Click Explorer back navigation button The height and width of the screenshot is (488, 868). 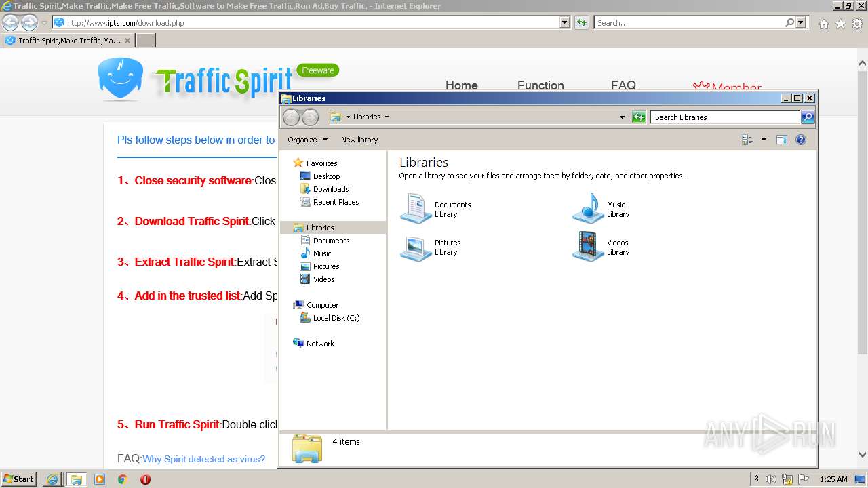[291, 117]
